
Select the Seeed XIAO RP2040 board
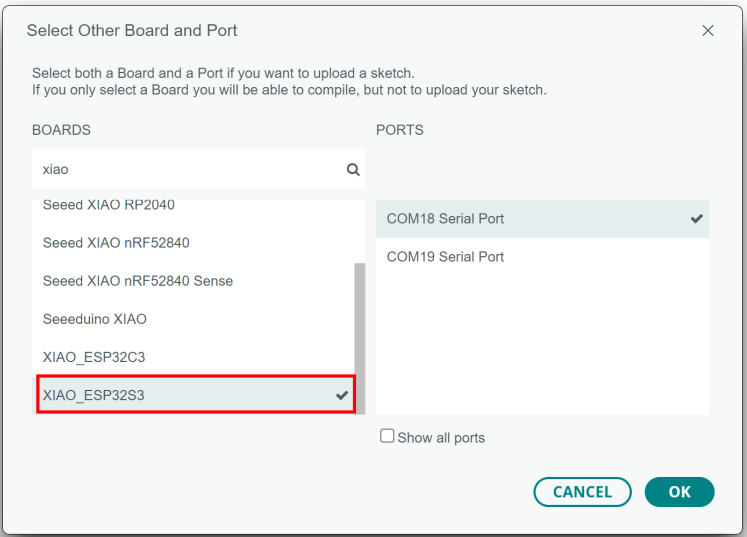109,206
